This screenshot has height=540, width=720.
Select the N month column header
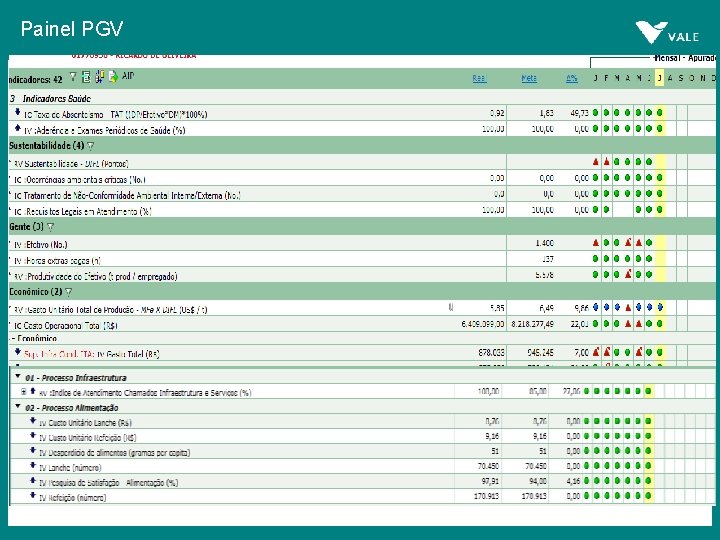point(702,78)
